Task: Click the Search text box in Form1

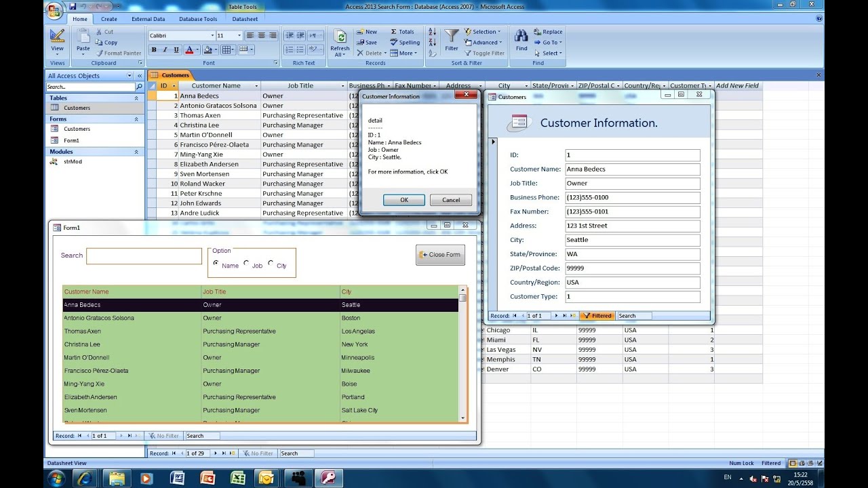Action: (x=144, y=256)
